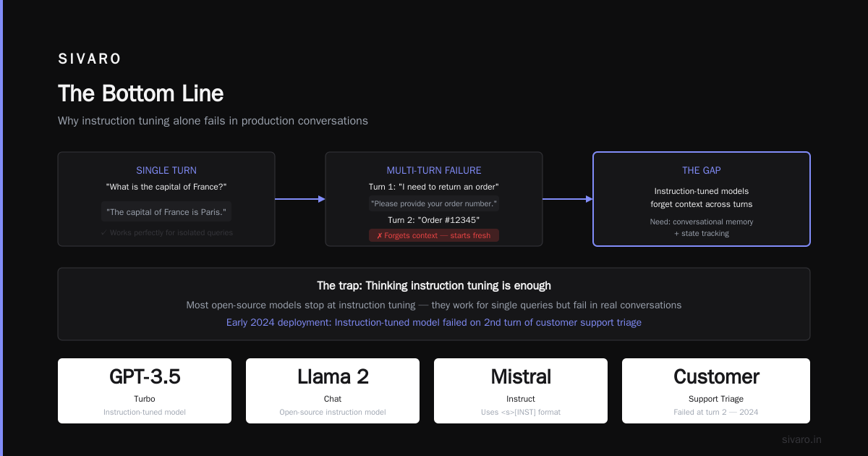This screenshot has height=456, width=868.
Task: Open the sivaro.in footer link
Action: pyautogui.click(x=801, y=439)
